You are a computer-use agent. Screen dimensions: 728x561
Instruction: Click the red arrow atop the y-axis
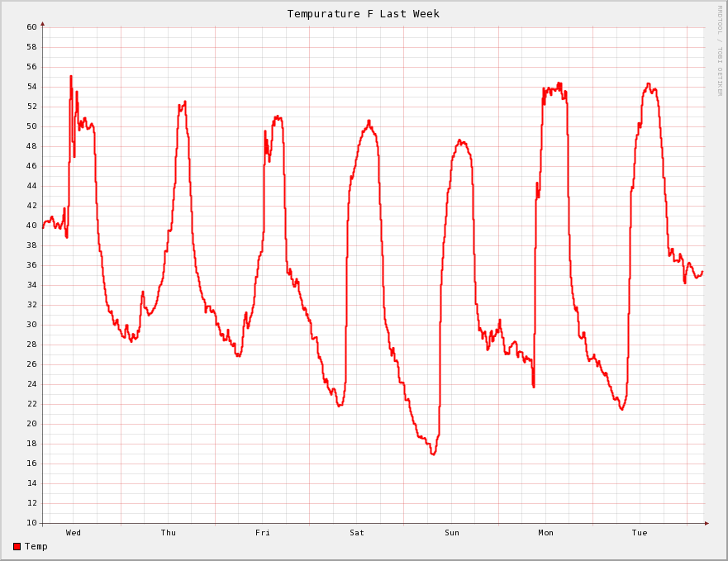42,24
